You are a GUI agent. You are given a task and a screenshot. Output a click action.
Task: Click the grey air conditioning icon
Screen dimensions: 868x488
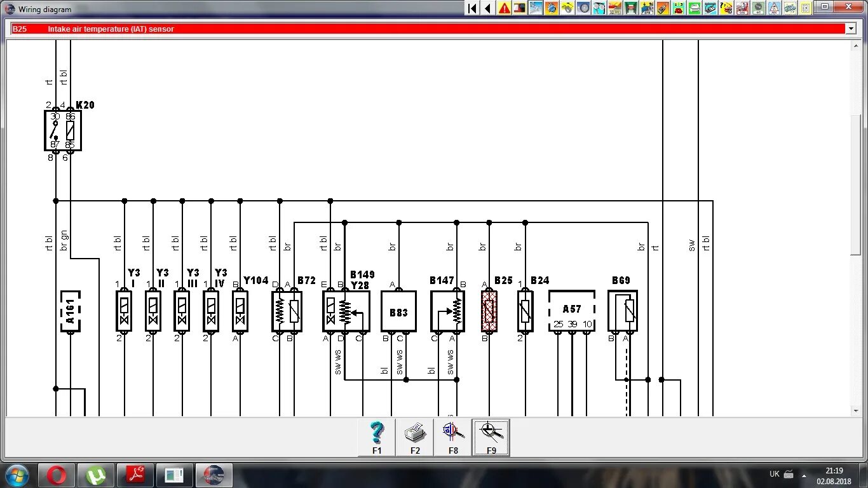758,8
